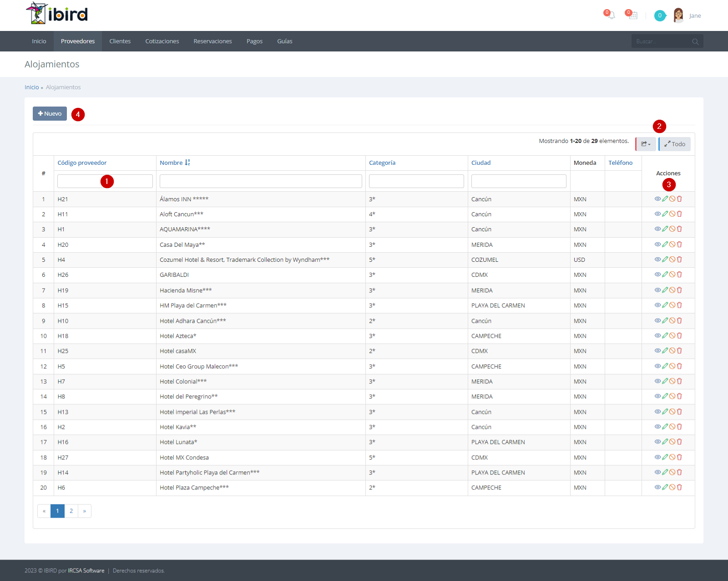728x581 pixels.
Task: View details of AQUAMARINA row
Action: click(657, 229)
